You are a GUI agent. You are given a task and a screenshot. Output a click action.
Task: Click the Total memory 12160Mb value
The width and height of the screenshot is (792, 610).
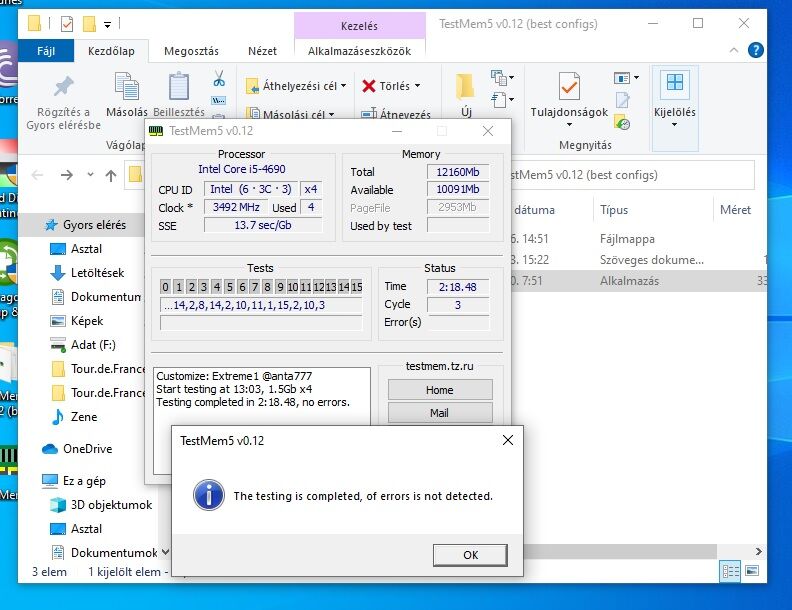pyautogui.click(x=458, y=172)
